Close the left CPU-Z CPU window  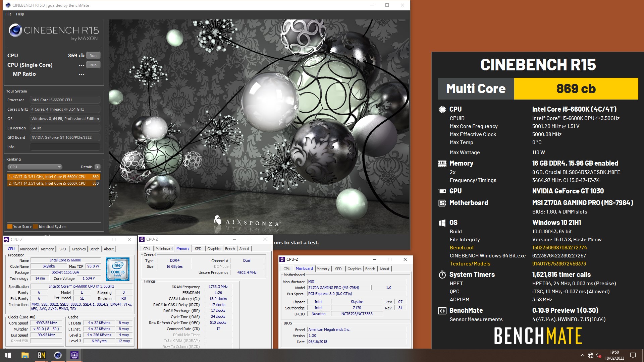[x=129, y=240]
